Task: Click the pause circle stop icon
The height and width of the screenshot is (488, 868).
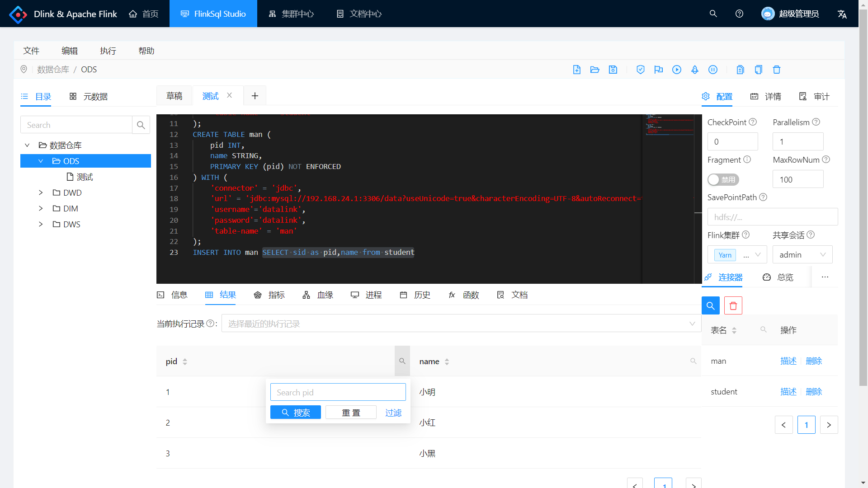Action: pos(713,70)
